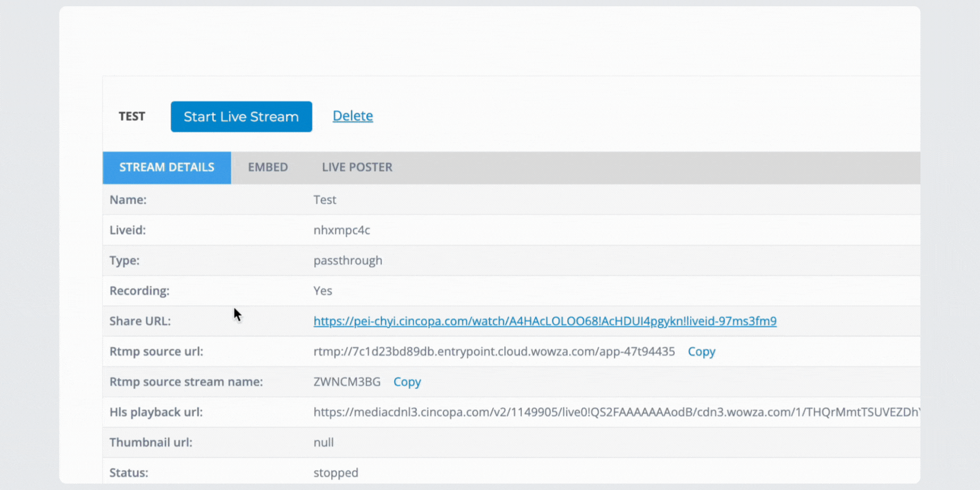980x490 pixels.
Task: Click the Share URL field label
Action: coord(140,321)
